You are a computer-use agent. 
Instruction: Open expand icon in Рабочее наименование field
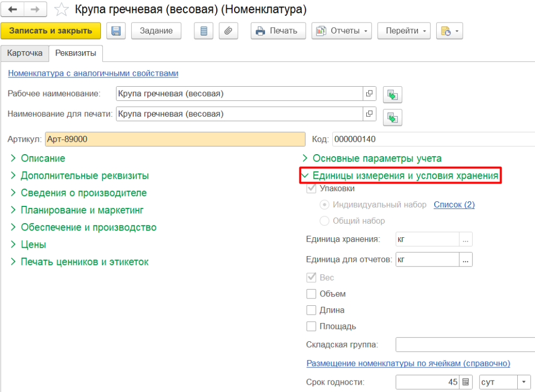click(x=369, y=94)
